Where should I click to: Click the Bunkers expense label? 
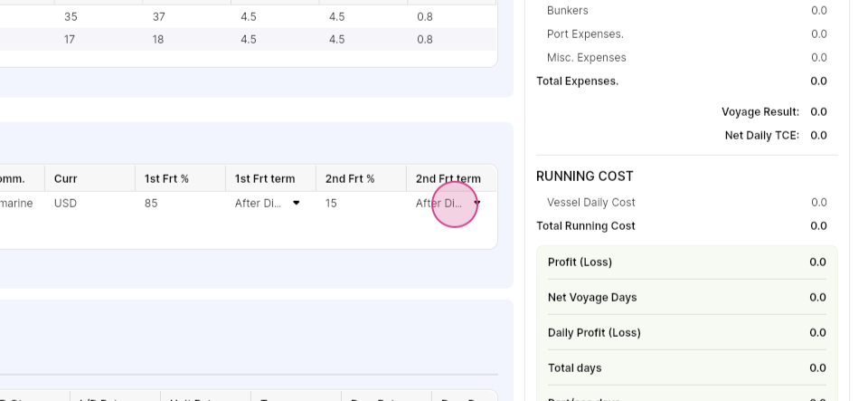pyautogui.click(x=568, y=11)
